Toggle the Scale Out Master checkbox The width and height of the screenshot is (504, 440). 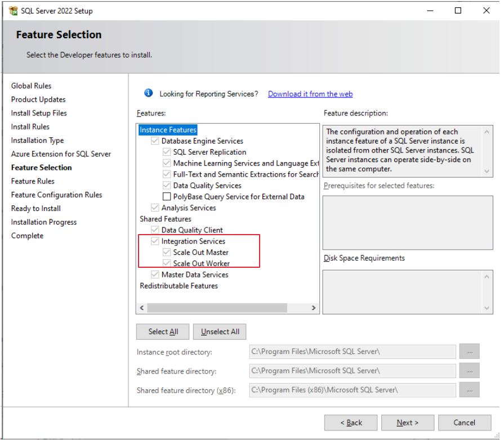167,253
